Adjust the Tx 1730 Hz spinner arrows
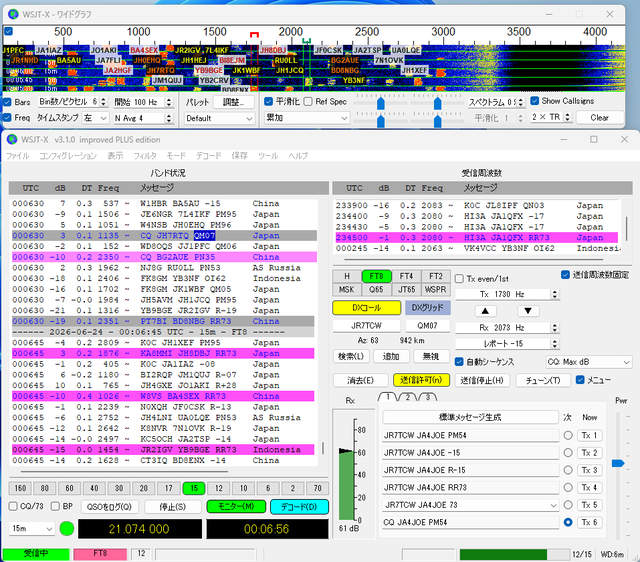Image resolution: width=640 pixels, height=562 pixels. (x=554, y=294)
